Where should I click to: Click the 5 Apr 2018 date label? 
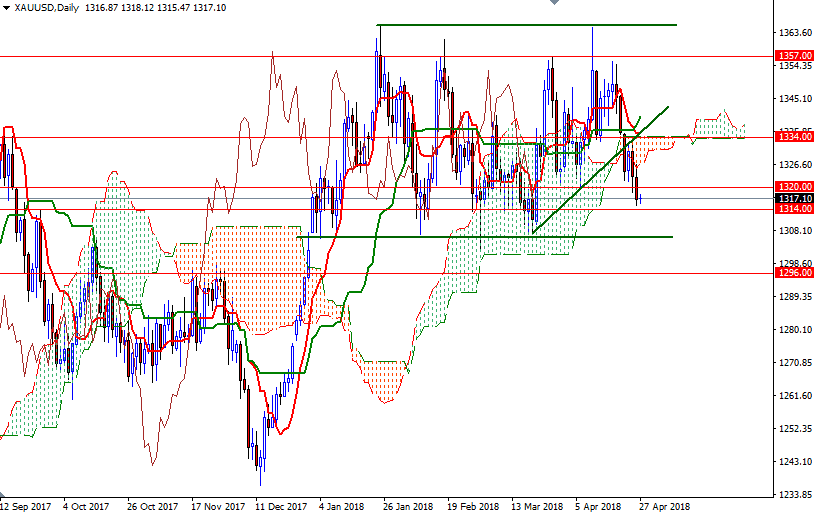point(598,506)
